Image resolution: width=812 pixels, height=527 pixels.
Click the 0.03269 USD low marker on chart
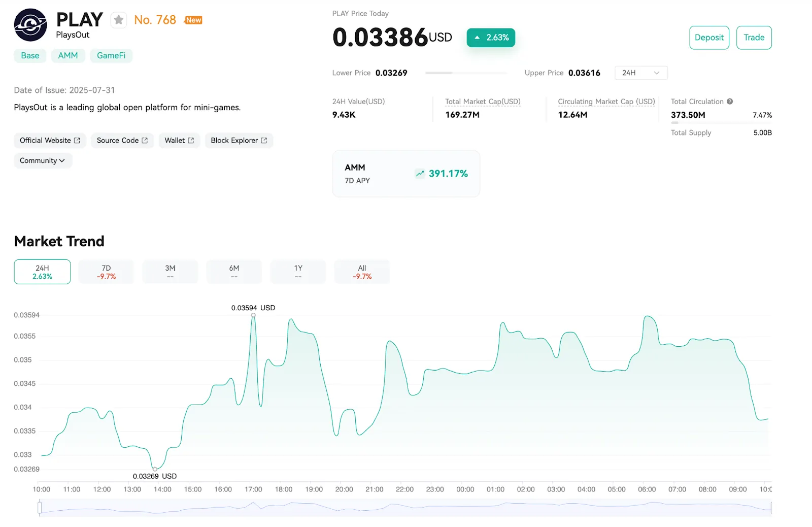coord(155,469)
